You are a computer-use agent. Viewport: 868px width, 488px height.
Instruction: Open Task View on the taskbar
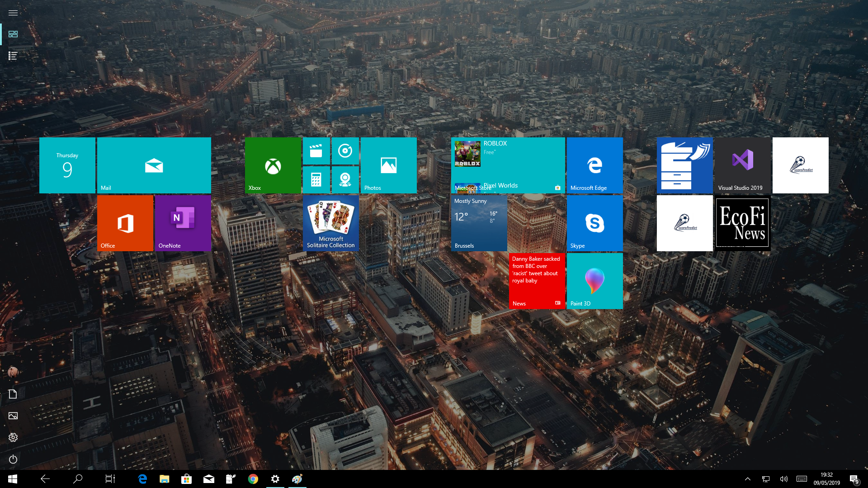[110, 479]
